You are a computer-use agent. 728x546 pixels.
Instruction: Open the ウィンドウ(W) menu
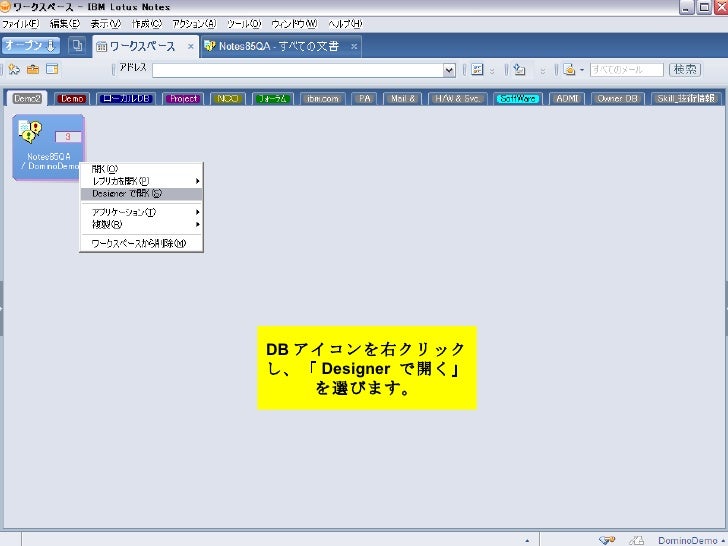point(294,24)
